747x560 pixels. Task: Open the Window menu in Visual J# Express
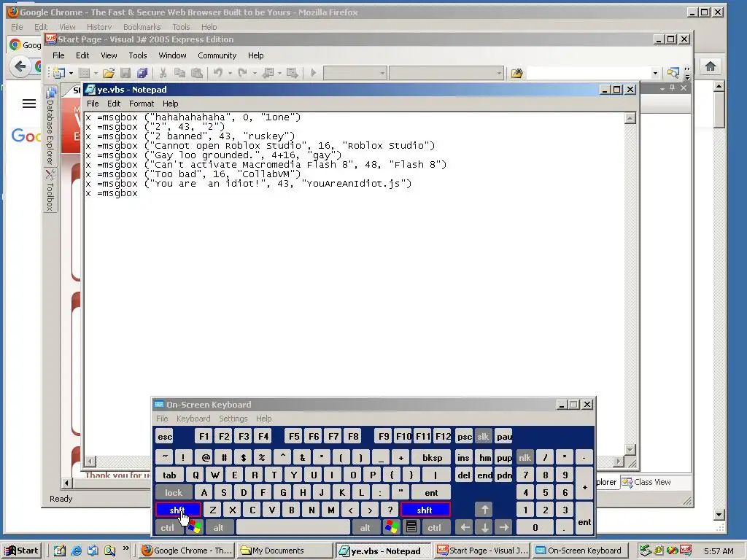click(x=172, y=55)
